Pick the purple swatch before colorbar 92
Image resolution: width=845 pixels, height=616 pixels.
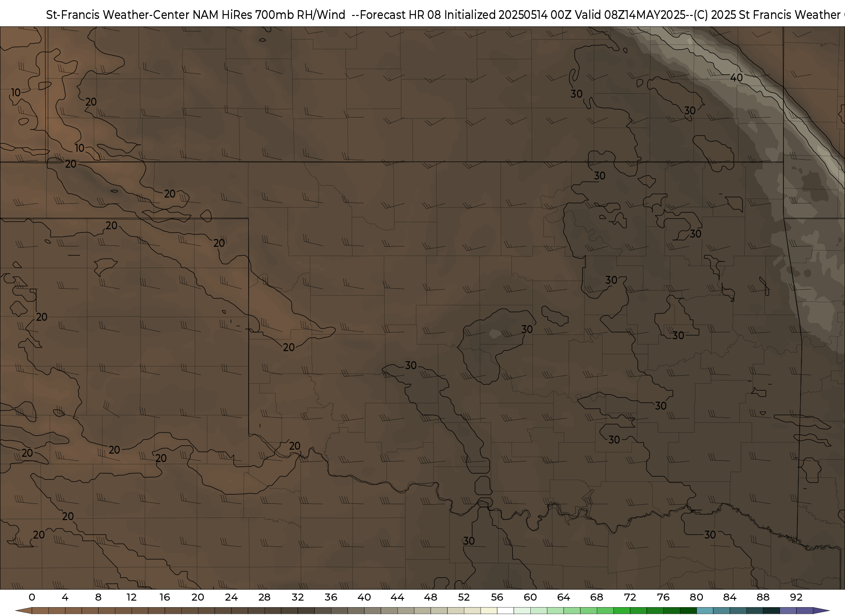[x=788, y=611]
